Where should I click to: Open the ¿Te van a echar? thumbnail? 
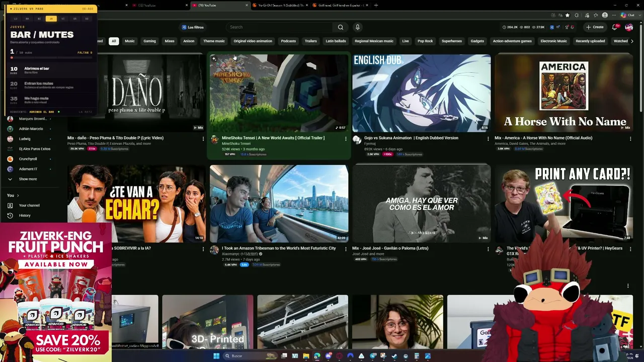pos(137,204)
